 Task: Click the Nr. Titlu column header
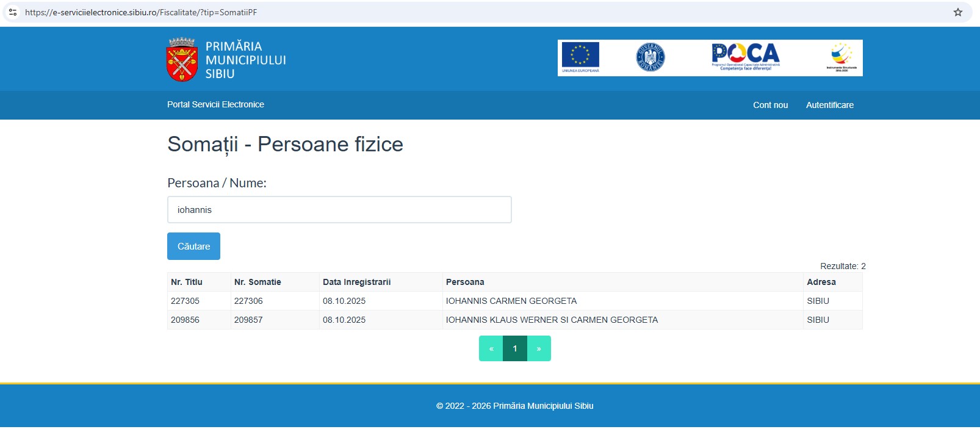click(187, 282)
